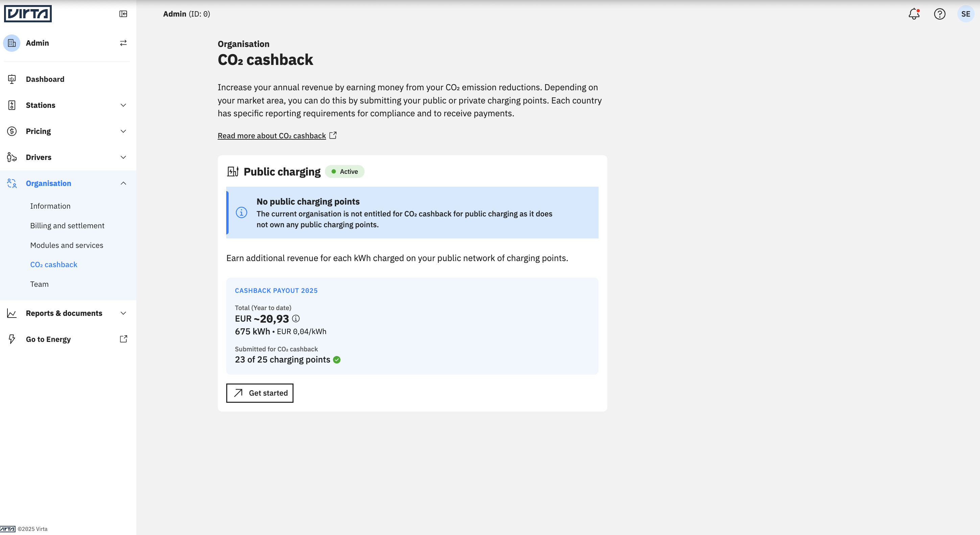This screenshot has height=535, width=980.
Task: Click the ©2025 Virta footer text
Action: click(32, 529)
